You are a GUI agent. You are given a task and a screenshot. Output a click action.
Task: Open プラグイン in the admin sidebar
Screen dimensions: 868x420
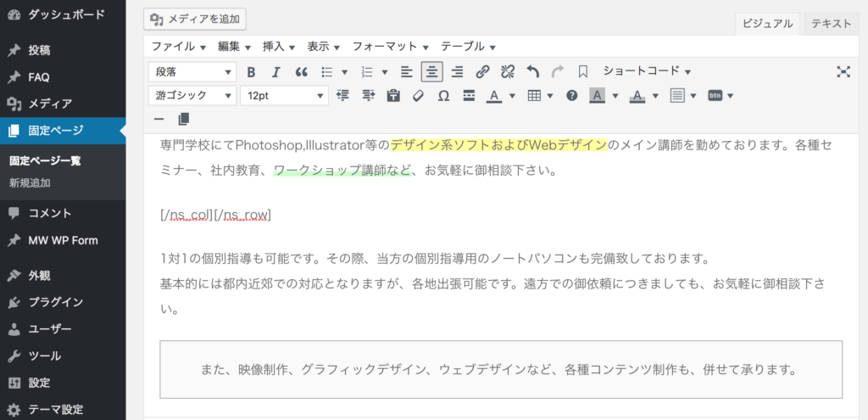[55, 302]
